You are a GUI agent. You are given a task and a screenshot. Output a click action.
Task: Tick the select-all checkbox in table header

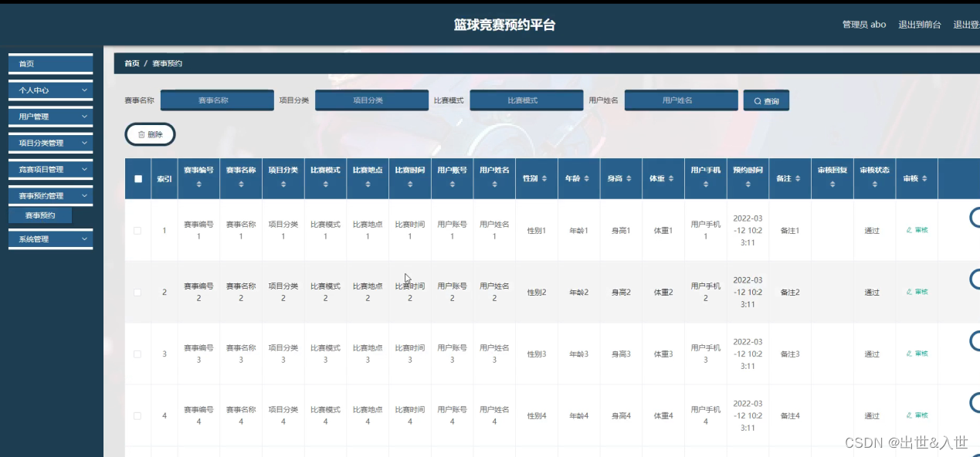(138, 179)
